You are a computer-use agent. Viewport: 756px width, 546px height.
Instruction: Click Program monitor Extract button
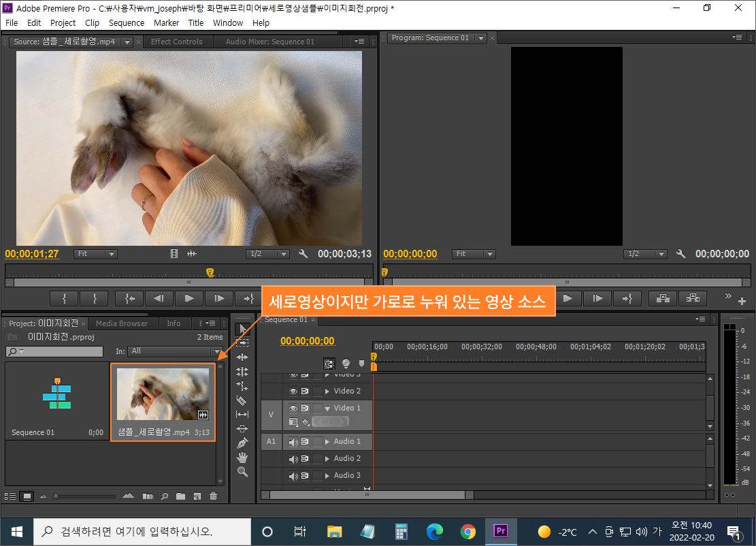693,299
